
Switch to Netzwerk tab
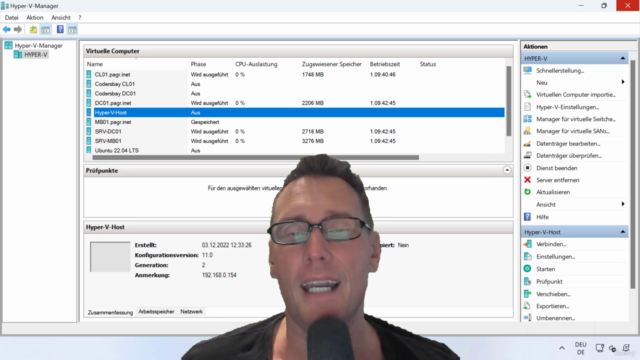(191, 311)
